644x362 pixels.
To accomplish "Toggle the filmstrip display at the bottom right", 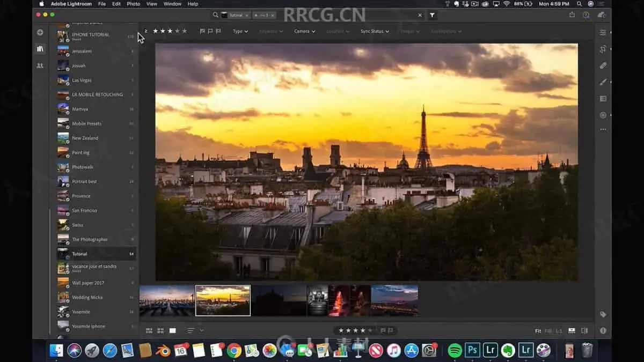I will [572, 331].
